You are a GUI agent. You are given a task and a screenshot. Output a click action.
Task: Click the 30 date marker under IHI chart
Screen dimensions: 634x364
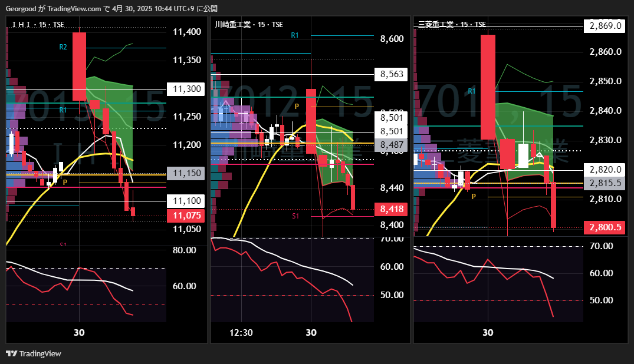click(79, 332)
